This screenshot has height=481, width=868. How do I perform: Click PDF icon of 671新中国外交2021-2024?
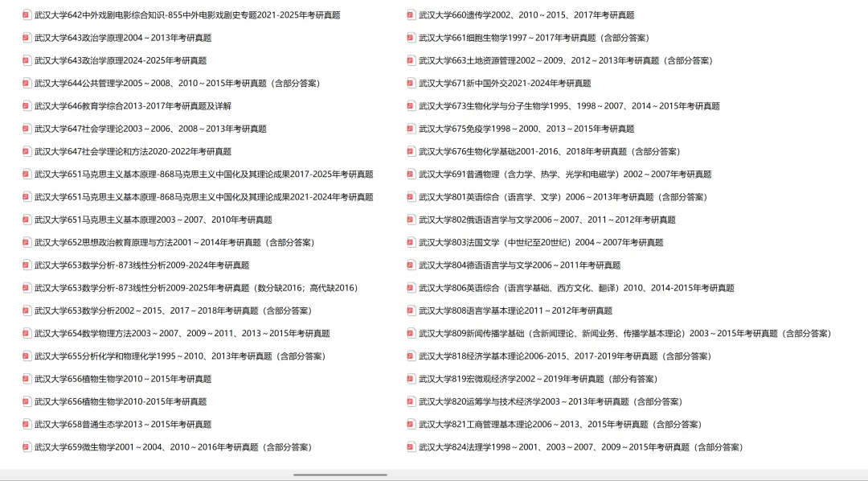click(x=411, y=83)
